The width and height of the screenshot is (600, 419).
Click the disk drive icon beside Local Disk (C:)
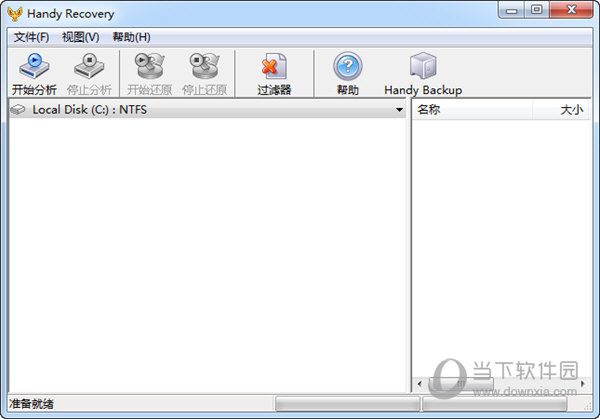pos(18,110)
